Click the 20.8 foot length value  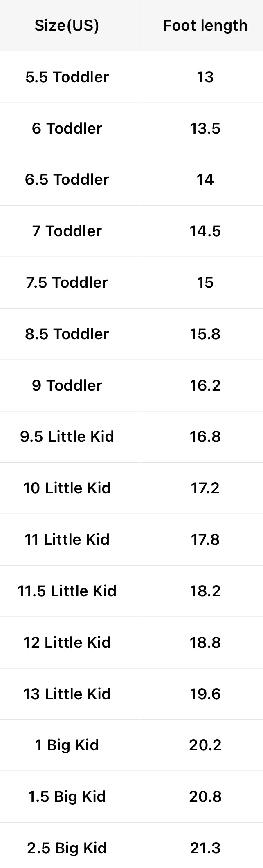click(205, 796)
